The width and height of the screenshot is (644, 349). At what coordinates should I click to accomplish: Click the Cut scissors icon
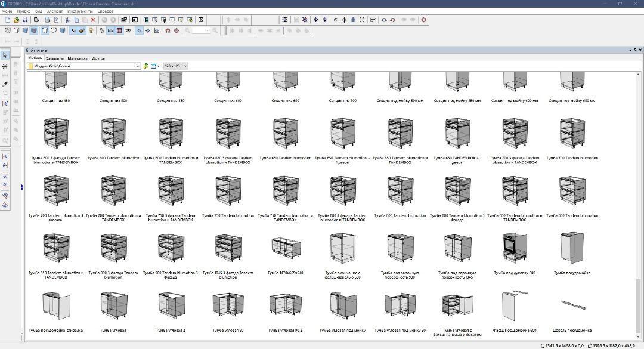(67, 20)
